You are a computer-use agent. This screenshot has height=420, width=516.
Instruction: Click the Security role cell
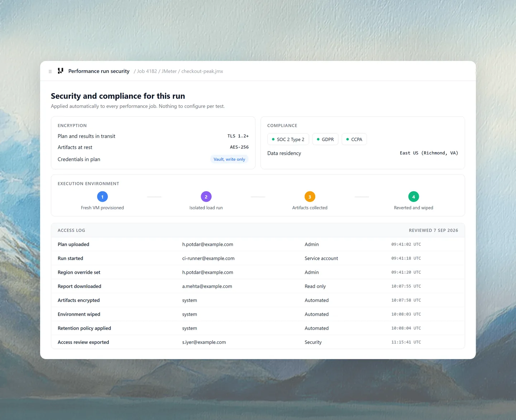point(313,342)
